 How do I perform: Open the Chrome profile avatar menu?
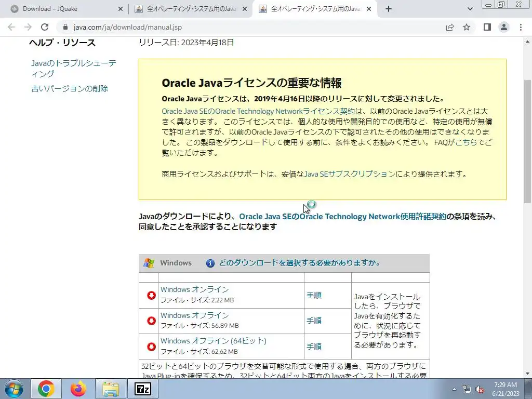[x=504, y=27]
